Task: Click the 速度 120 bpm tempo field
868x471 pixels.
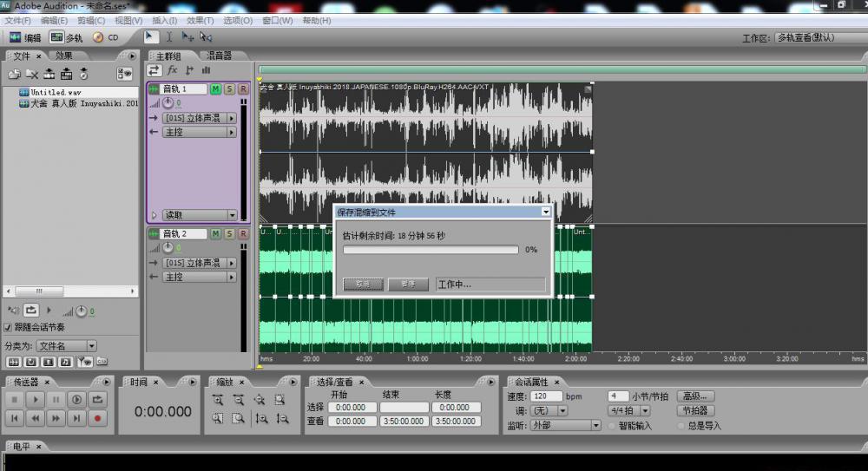Action: (546, 396)
